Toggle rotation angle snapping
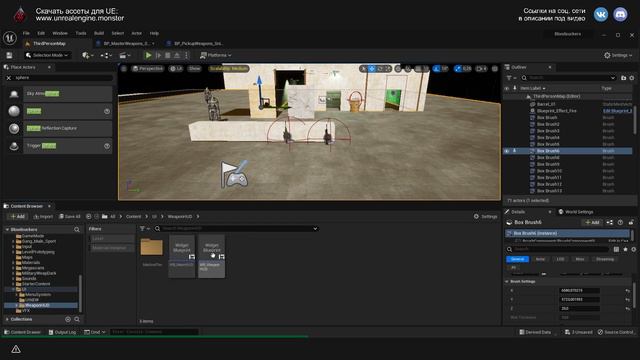This screenshot has width=640, height=360. coord(436,69)
